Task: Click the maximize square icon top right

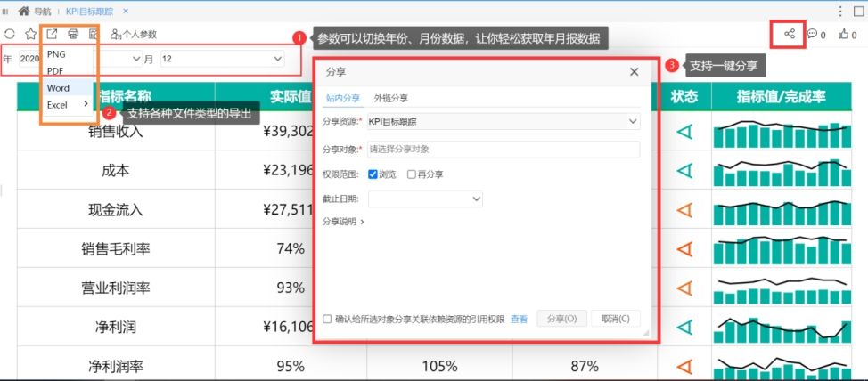Action: pyautogui.click(x=858, y=11)
